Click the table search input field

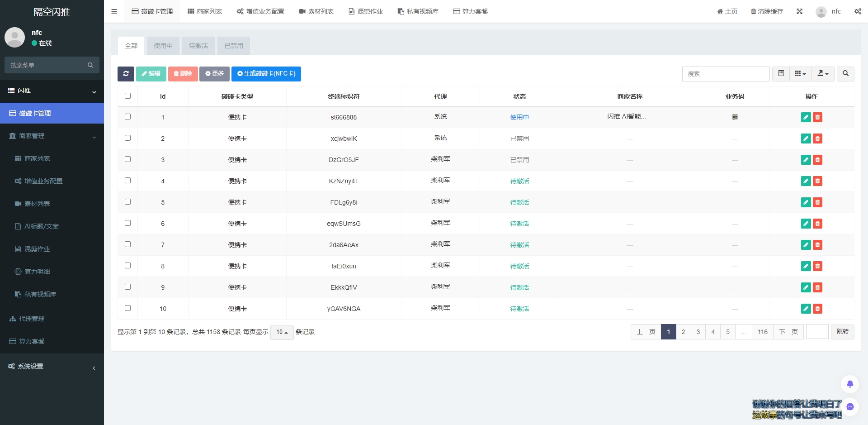click(726, 74)
